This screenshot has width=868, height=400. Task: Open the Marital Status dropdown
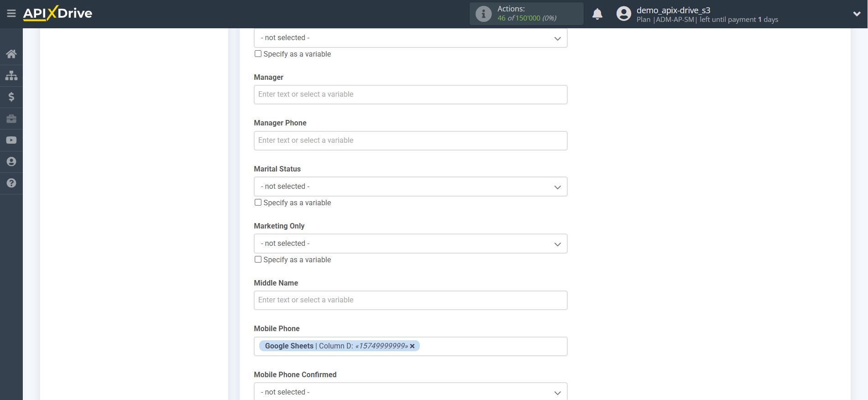[x=410, y=187]
